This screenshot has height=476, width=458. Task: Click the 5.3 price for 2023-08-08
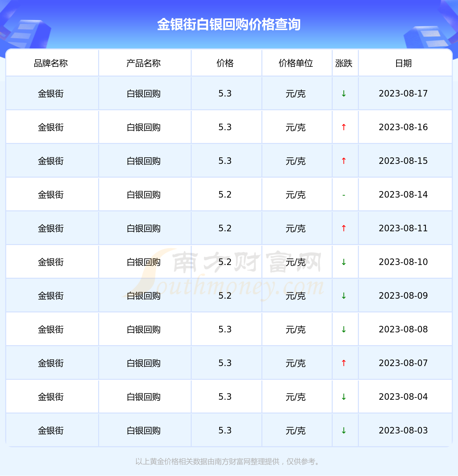click(225, 329)
